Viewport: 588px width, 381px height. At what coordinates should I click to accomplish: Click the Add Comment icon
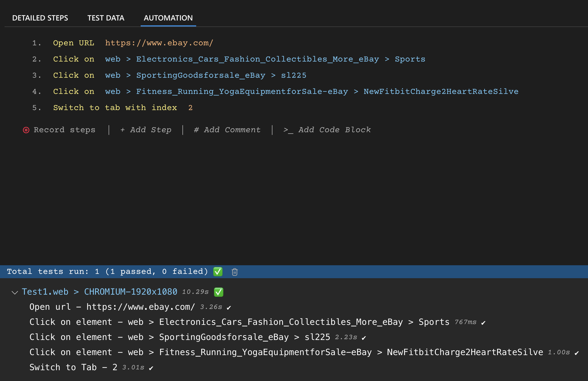pyautogui.click(x=195, y=130)
